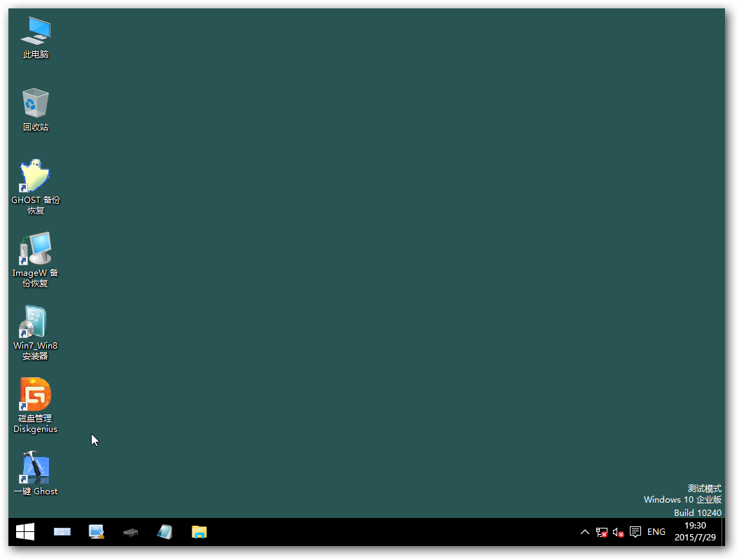The image size is (739, 560).
Task: Select the Win7_Win8 安装器 shortcut
Action: 36,333
